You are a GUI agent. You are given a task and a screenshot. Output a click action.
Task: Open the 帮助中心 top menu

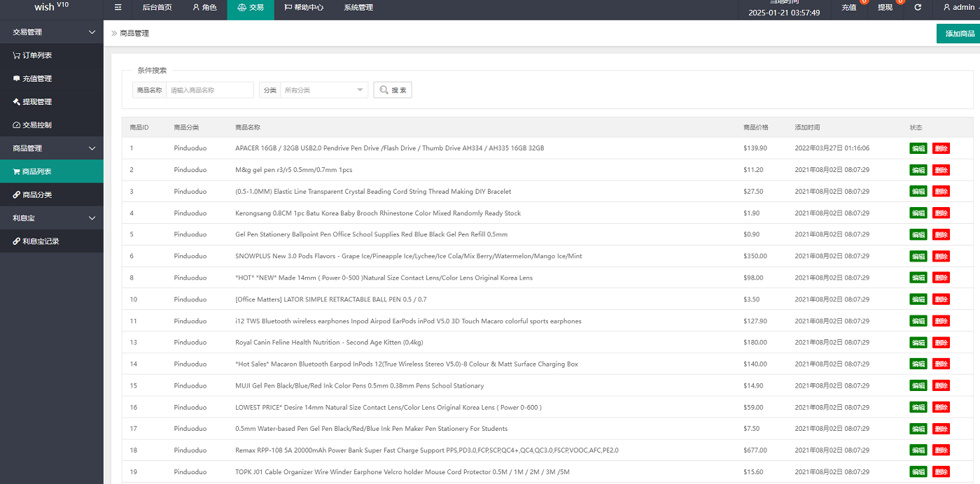coord(304,8)
